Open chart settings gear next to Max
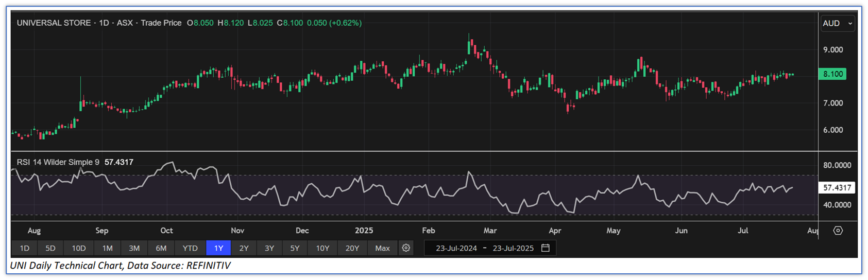Screen dimensions: 868x280 pos(406,248)
